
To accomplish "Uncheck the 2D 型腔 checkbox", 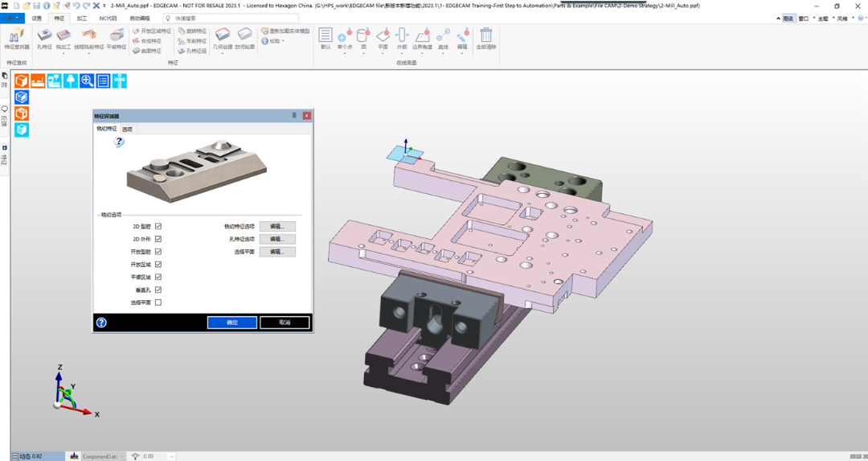I will click(158, 227).
